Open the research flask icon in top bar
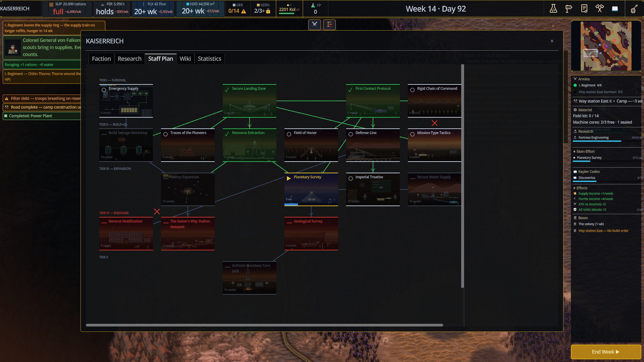Image resolution: width=644 pixels, height=362 pixels. (553, 9)
